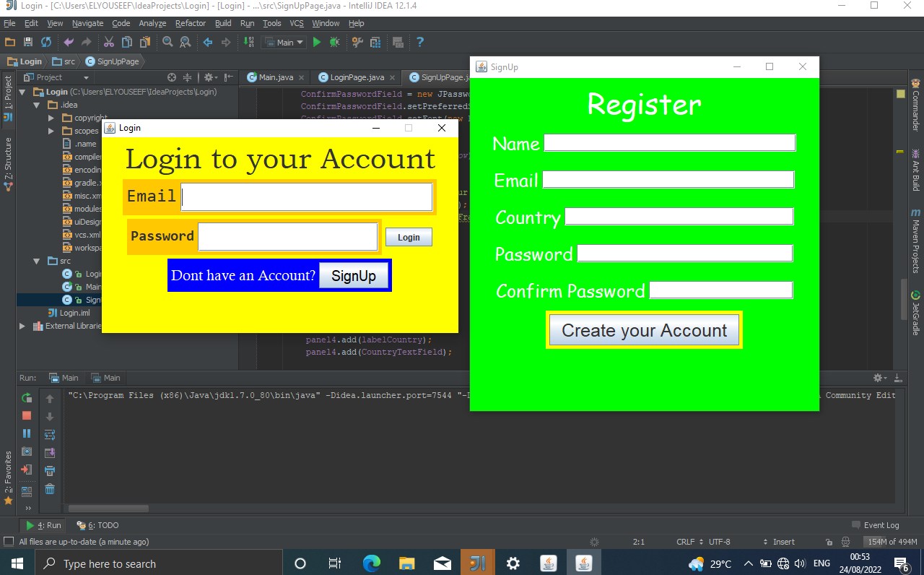Click the Make Project build icon
This screenshot has width=924, height=575.
click(x=249, y=43)
